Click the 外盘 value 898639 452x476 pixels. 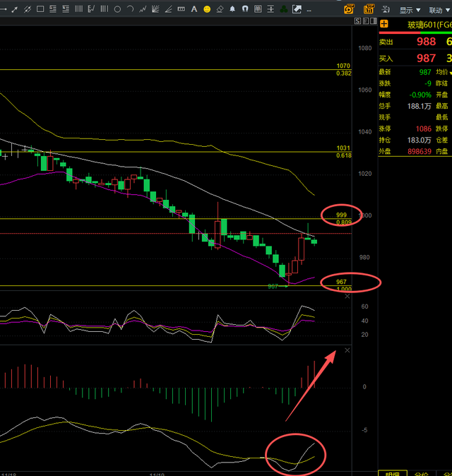pyautogui.click(x=420, y=151)
